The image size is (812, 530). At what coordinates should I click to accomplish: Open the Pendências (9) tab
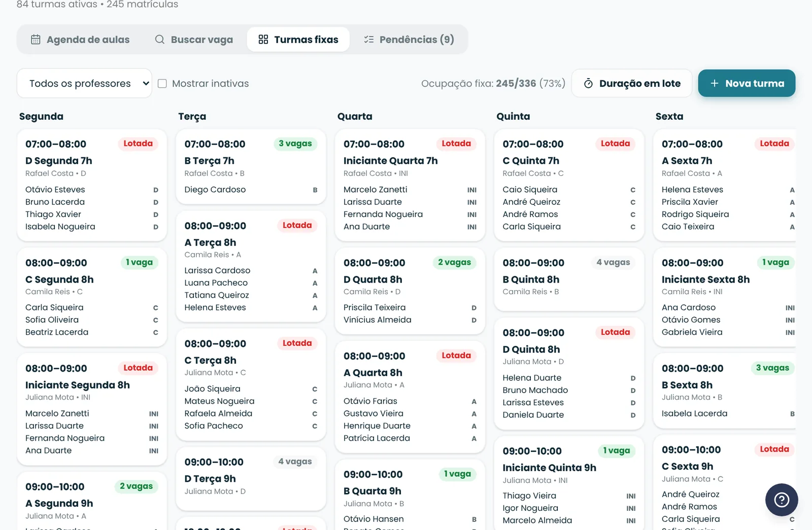[409, 40]
